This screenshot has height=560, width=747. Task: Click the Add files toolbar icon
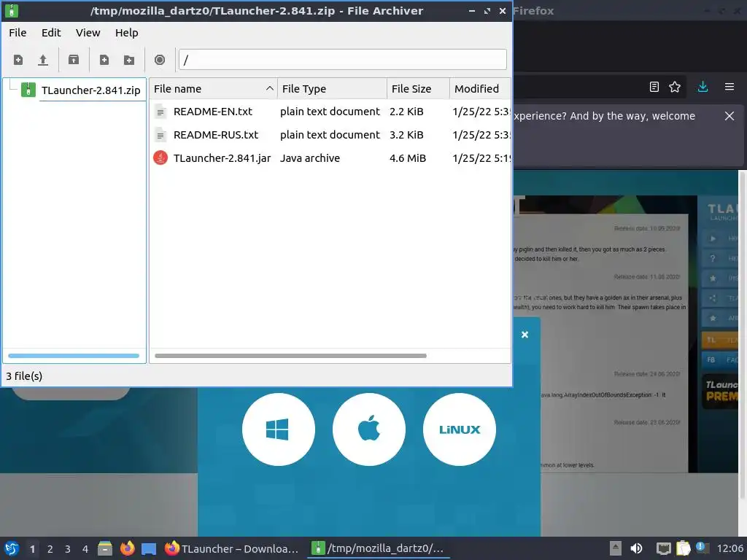(104, 60)
